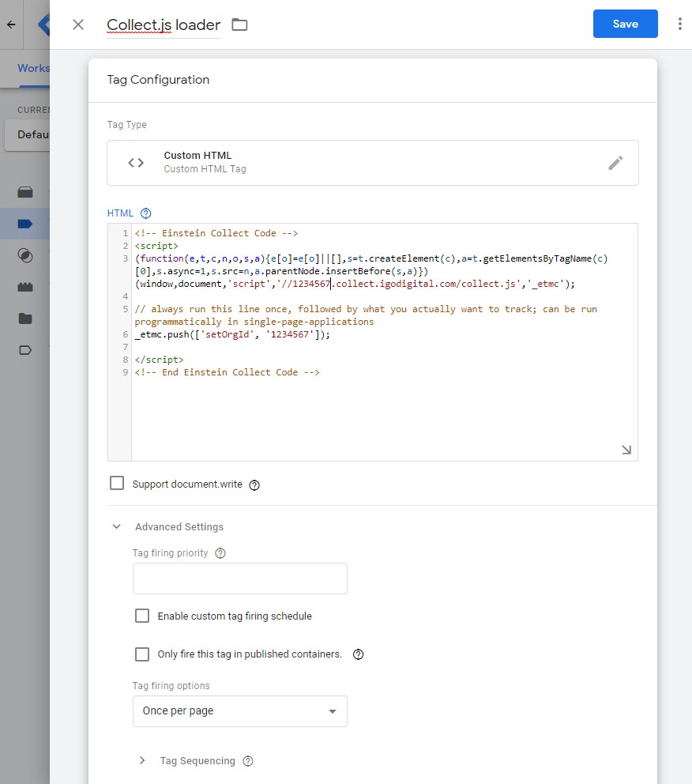Click the Einstein Collect Code comment line 1
692x784 pixels.
(x=216, y=233)
